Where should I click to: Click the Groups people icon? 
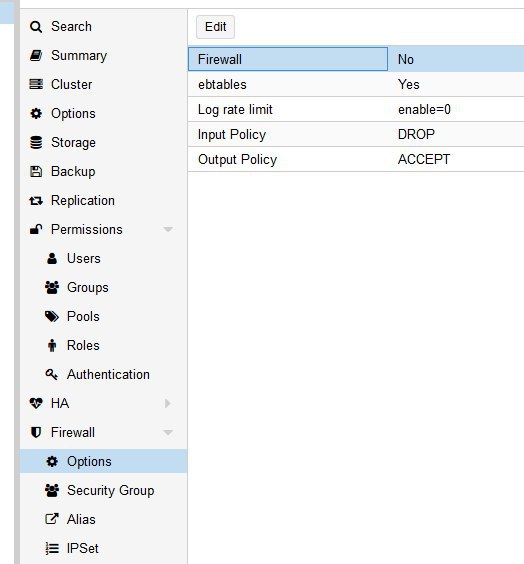52,287
